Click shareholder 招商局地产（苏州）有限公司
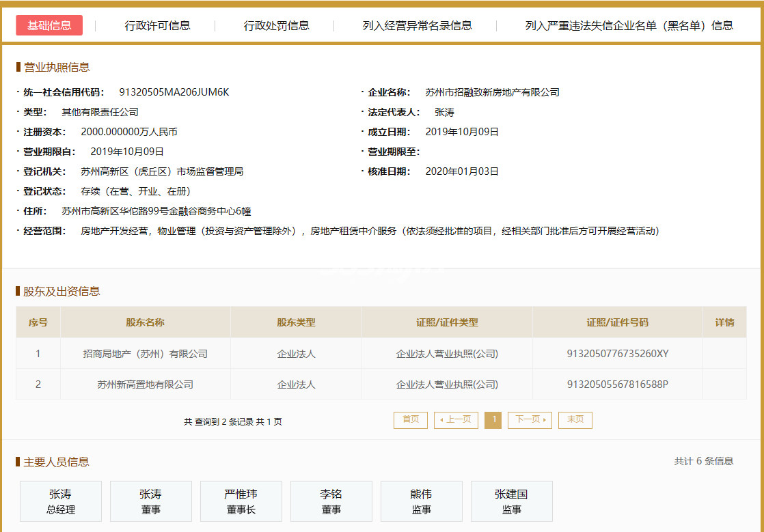Screen dimensions: 764x532 145,354
